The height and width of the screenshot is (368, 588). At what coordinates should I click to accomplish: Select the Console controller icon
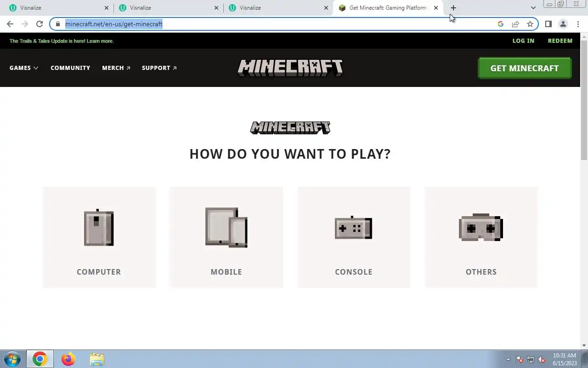tap(353, 228)
